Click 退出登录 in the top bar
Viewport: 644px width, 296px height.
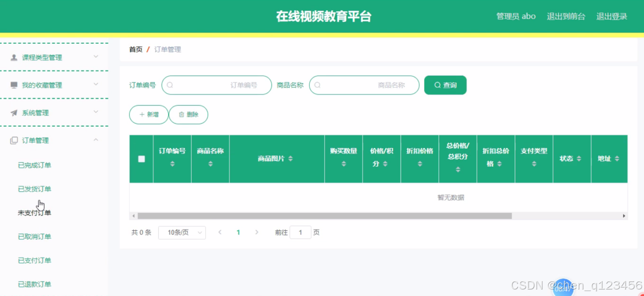pyautogui.click(x=611, y=16)
